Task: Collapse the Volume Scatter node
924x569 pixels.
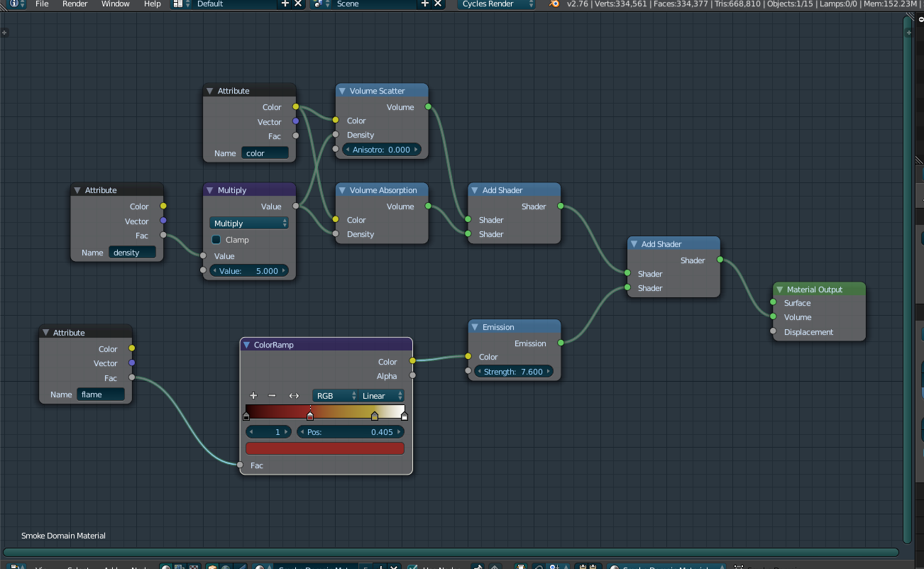Action: (x=342, y=91)
